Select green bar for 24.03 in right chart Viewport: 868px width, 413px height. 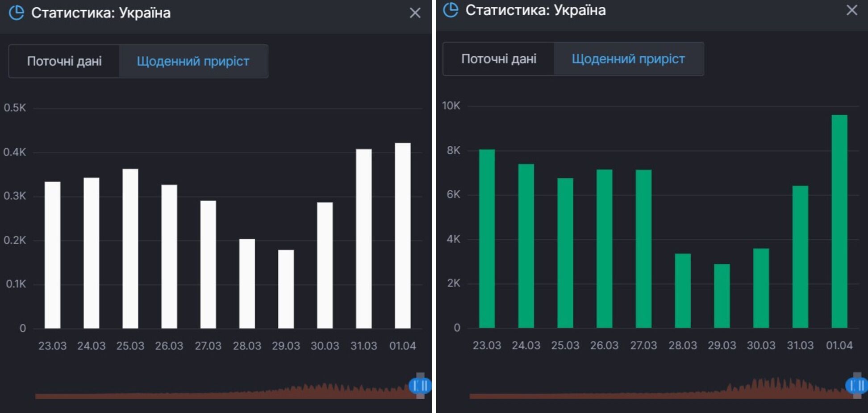click(x=526, y=246)
